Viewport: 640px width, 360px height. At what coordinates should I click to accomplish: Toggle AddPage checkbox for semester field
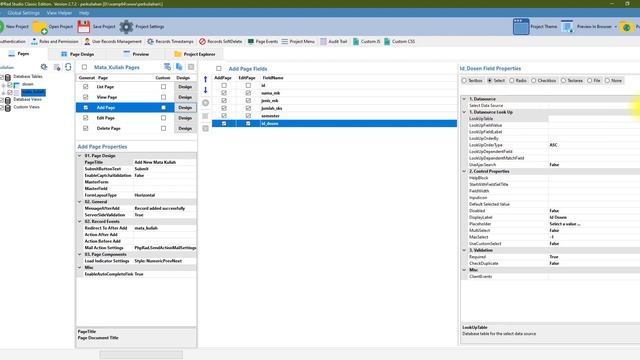click(224, 116)
